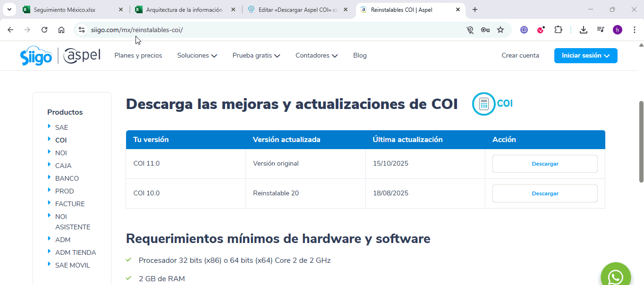Image resolution: width=644 pixels, height=285 pixels.
Task: Open the Contadores dropdown
Action: click(316, 56)
